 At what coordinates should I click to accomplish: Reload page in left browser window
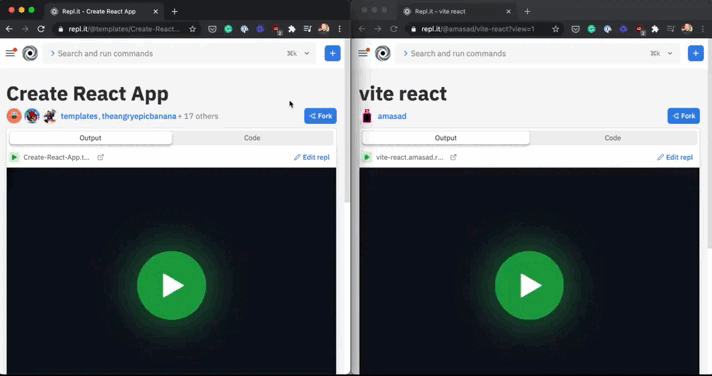pos(41,29)
